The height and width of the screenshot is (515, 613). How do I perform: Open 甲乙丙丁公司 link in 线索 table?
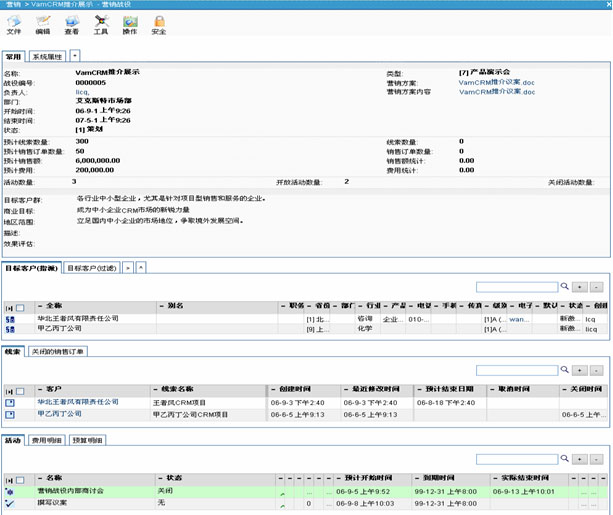click(61, 413)
